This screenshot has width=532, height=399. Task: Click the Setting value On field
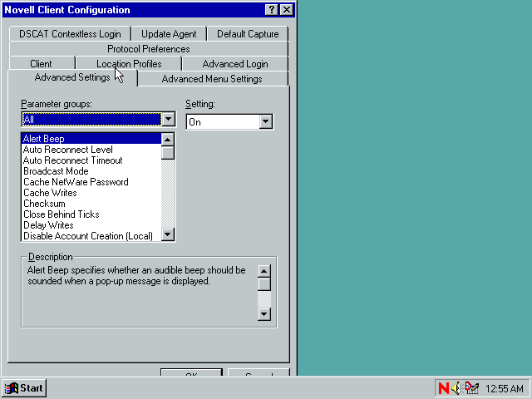pyautogui.click(x=224, y=122)
